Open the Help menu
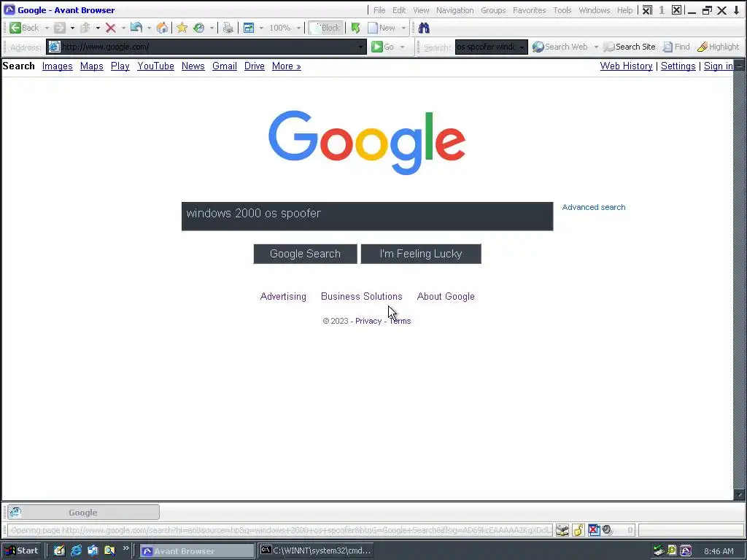Image resolution: width=747 pixels, height=560 pixels. [x=625, y=10]
